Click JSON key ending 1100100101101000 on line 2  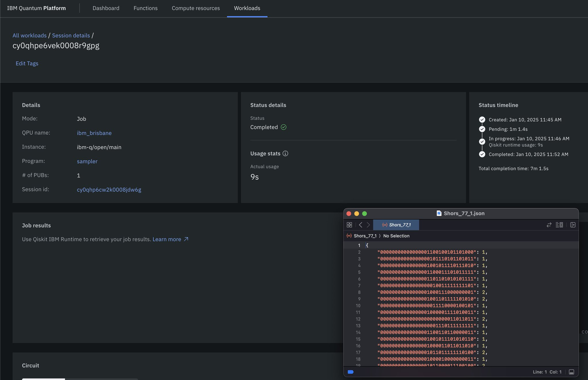click(x=427, y=252)
